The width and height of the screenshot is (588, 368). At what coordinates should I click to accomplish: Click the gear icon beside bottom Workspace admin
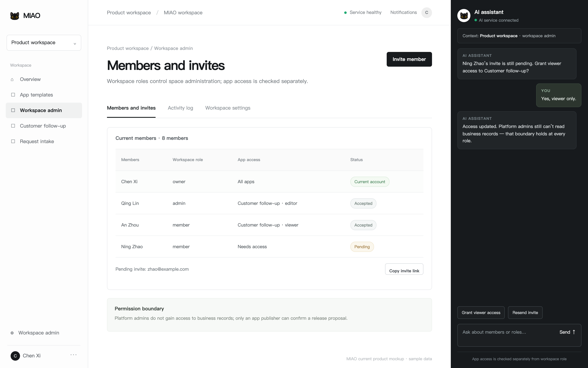coord(12,333)
